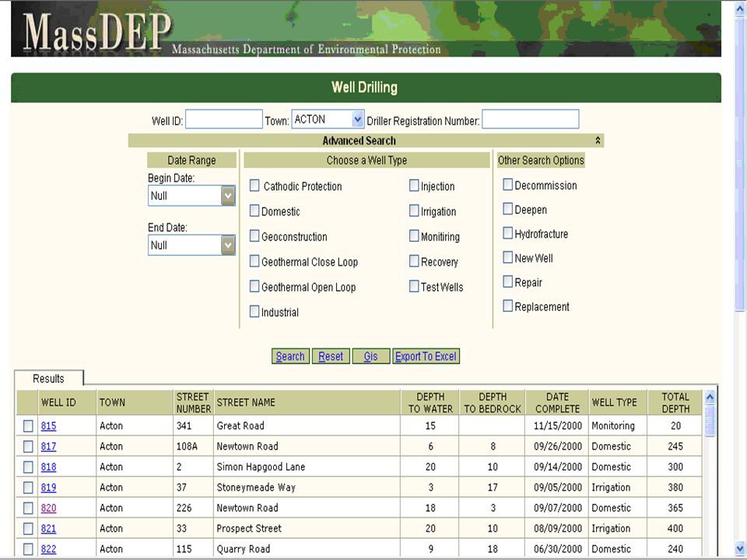Click the Simon Hapgood Lane street cell
Viewport: 747px width, 560px height.
307,467
